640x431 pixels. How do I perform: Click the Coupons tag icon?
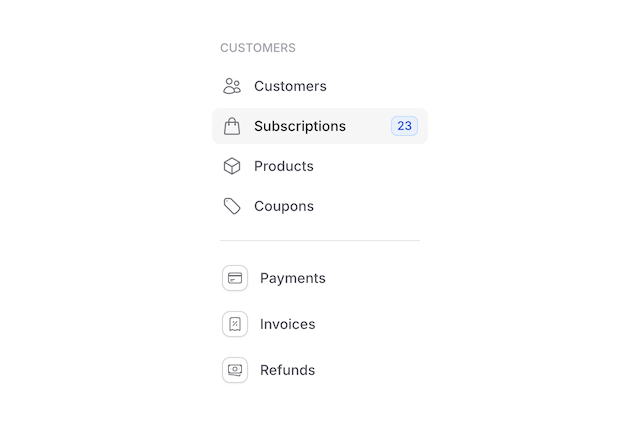tap(232, 206)
